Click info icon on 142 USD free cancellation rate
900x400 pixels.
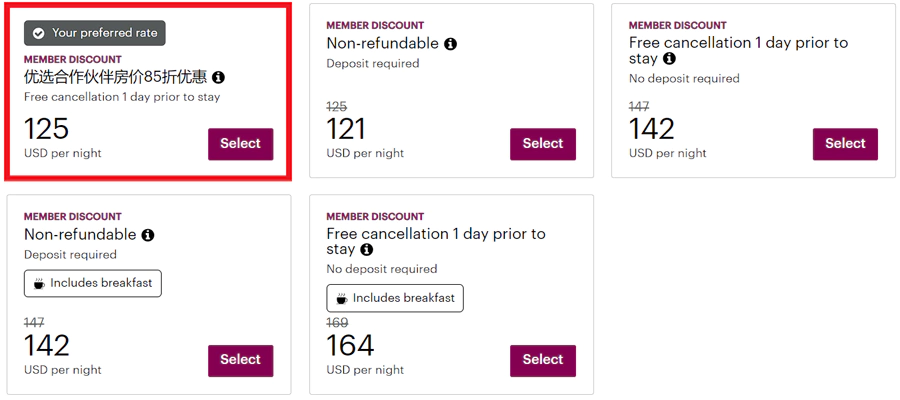pos(669,59)
